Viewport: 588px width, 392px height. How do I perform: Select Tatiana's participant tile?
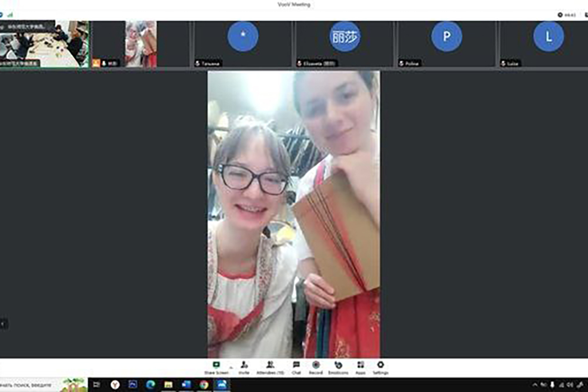243,44
